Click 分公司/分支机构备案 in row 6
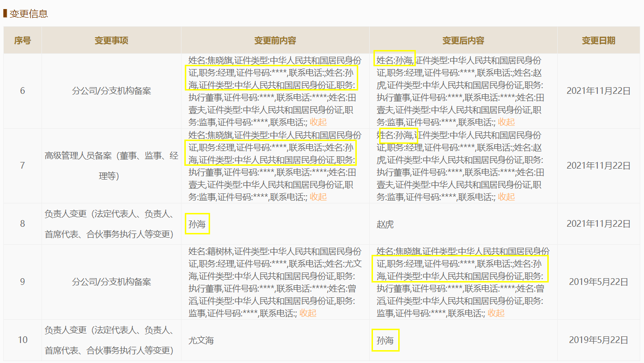 pos(111,91)
